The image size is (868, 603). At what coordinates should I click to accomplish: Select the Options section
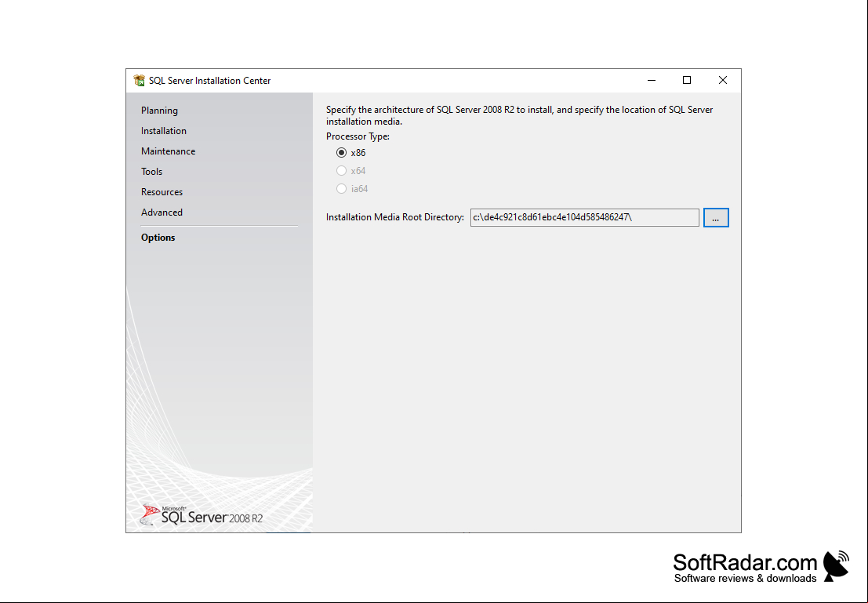[158, 238]
